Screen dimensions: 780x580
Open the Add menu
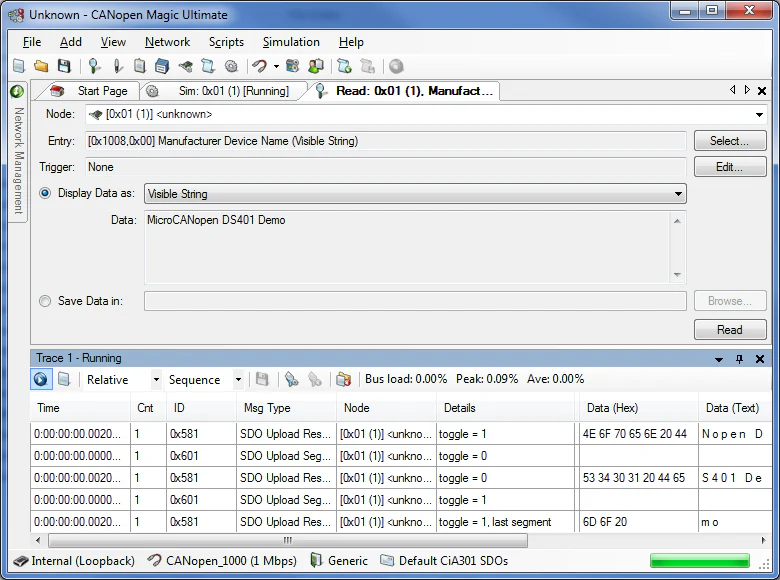[71, 42]
